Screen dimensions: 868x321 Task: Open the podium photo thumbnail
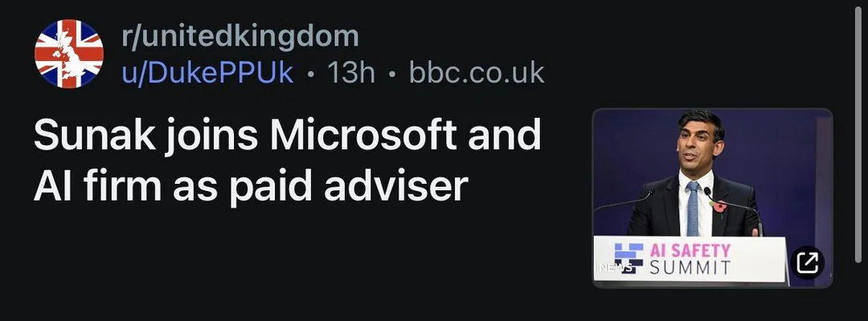pyautogui.click(x=712, y=197)
